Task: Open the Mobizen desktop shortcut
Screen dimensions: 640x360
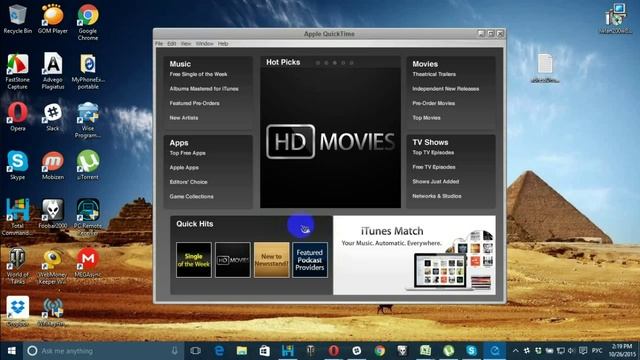Action: tap(53, 165)
